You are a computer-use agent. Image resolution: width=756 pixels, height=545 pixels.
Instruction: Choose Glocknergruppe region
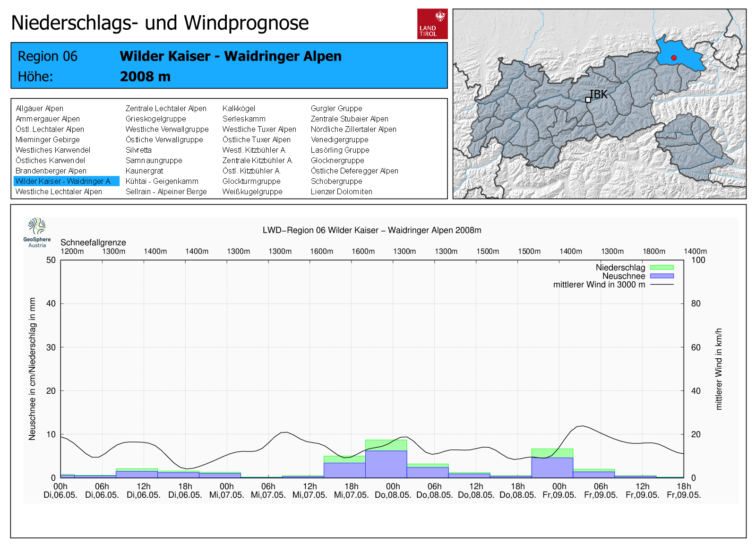(337, 161)
